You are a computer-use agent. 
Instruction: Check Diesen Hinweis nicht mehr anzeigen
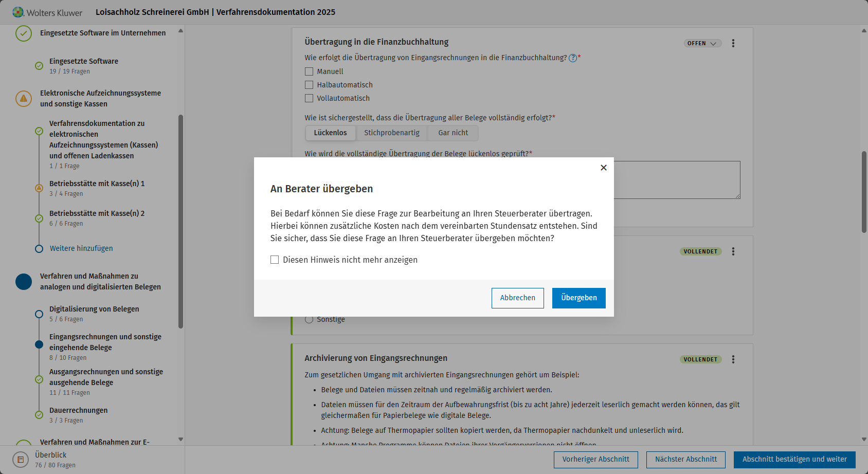(x=275, y=260)
